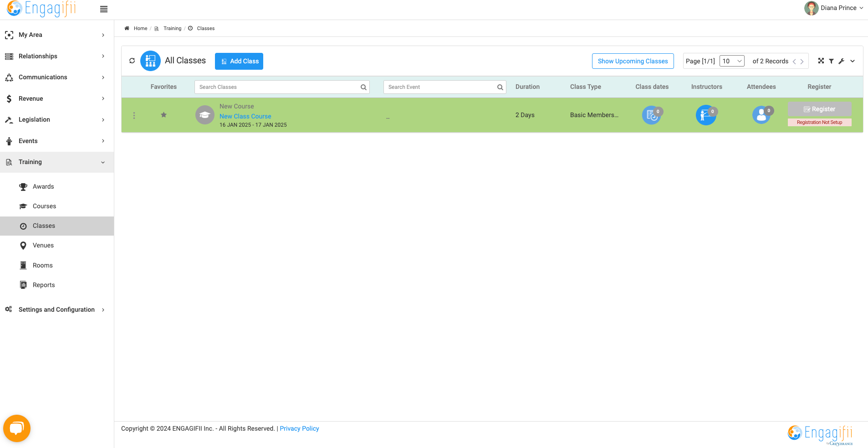
Task: Expand the panel options chevron
Action: pyautogui.click(x=853, y=61)
